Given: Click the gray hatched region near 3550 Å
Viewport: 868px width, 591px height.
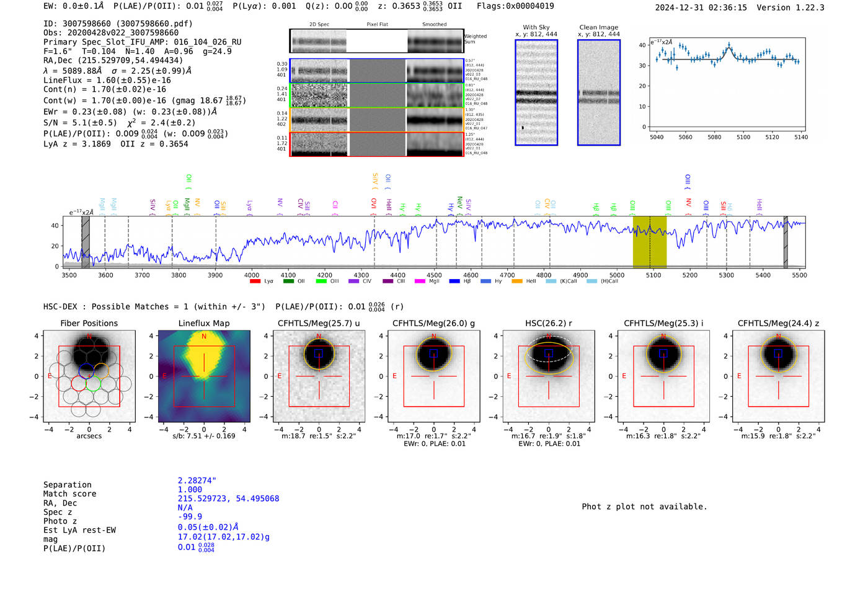Looking at the screenshot, I should tap(86, 242).
